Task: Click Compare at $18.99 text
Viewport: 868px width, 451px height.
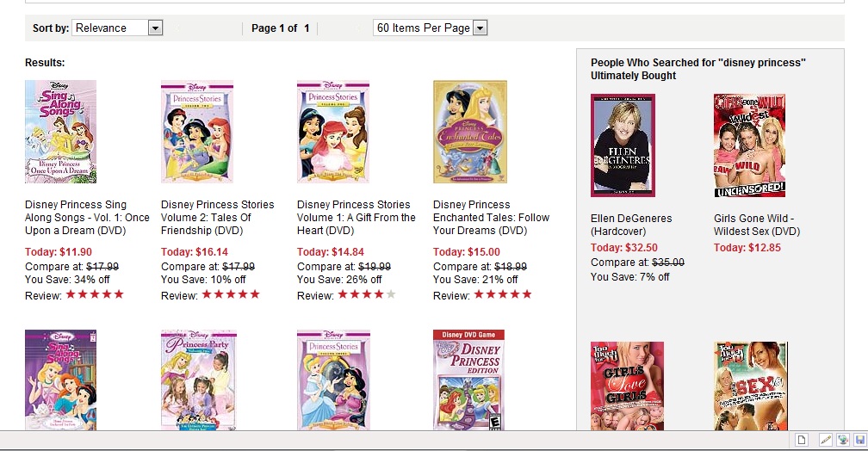Action: (480, 266)
